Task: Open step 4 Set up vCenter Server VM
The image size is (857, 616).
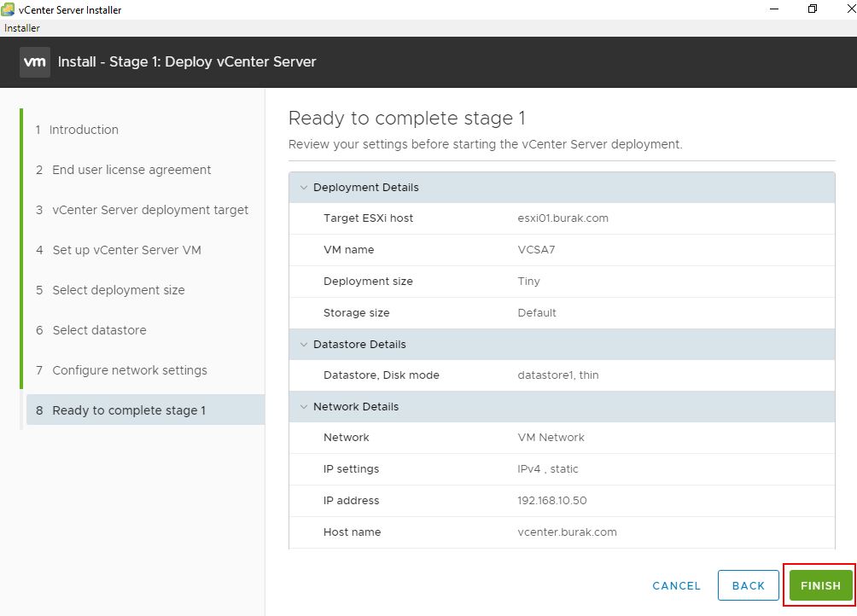Action: click(119, 250)
